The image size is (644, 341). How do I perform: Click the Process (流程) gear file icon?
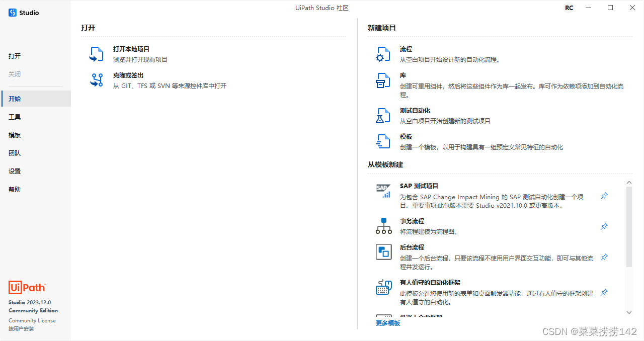383,54
